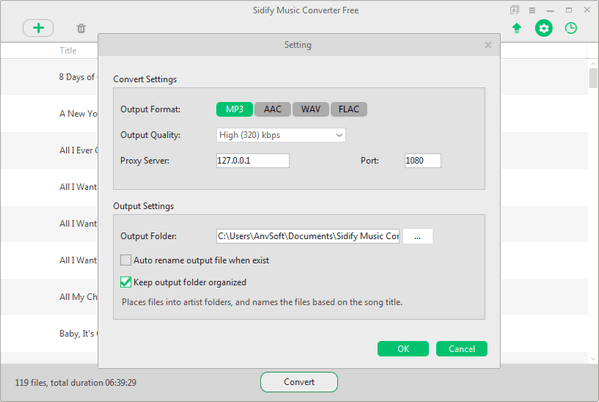
Task: Choose FLAC as output format
Action: tap(349, 109)
